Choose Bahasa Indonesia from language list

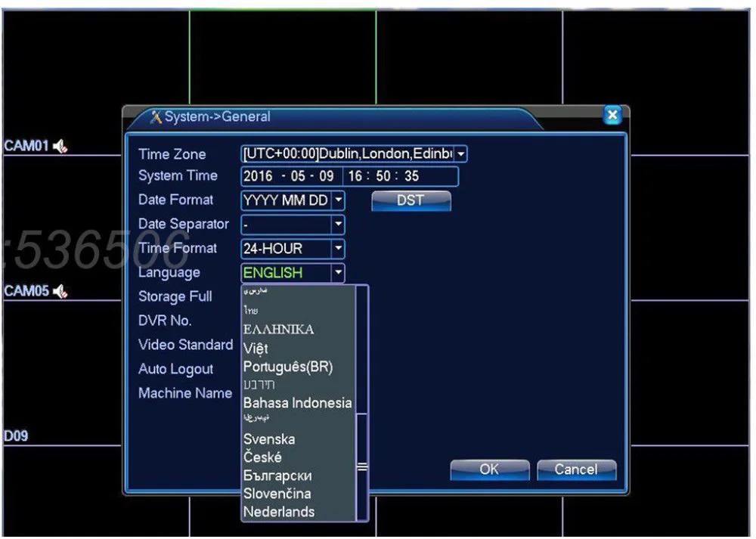(x=297, y=403)
